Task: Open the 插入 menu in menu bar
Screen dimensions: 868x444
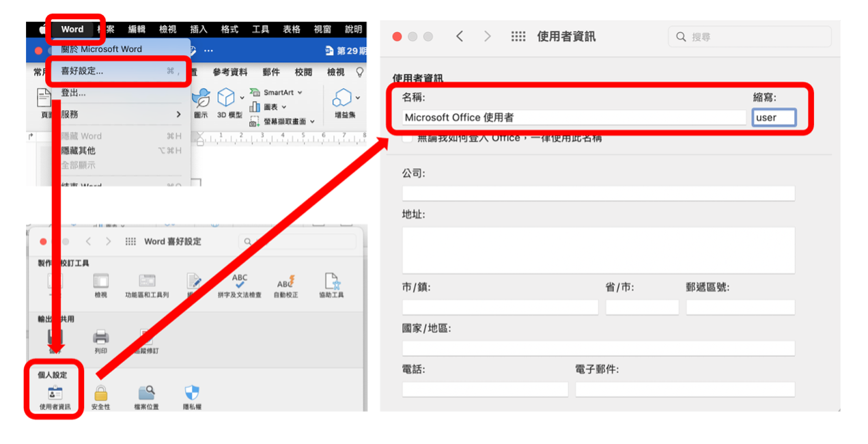Action: 199,29
